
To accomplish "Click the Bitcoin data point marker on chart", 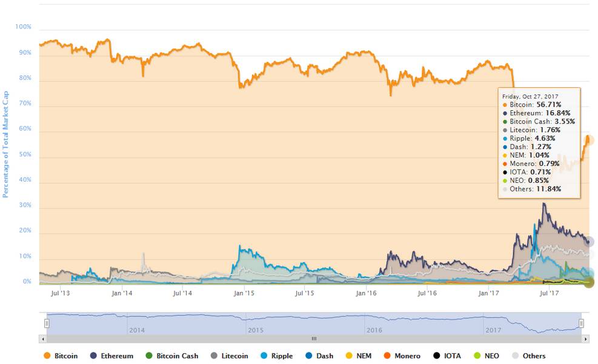I will coord(589,140).
